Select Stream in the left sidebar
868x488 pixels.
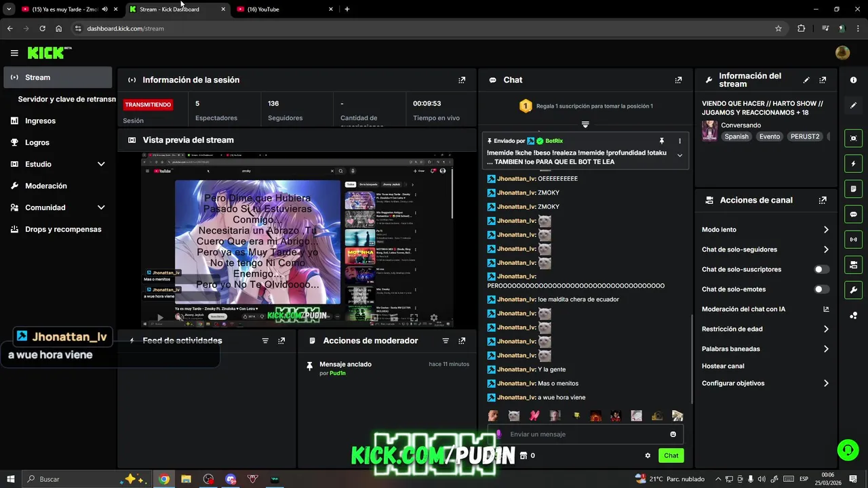tap(58, 77)
